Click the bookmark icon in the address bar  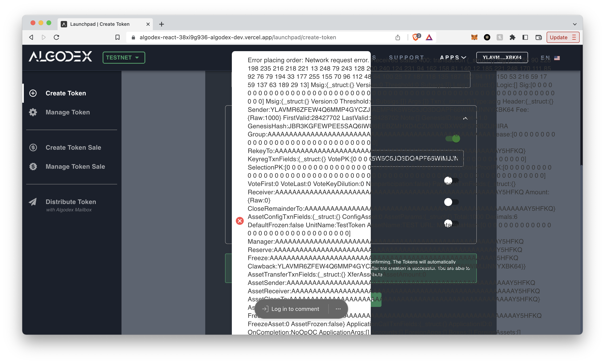point(117,37)
